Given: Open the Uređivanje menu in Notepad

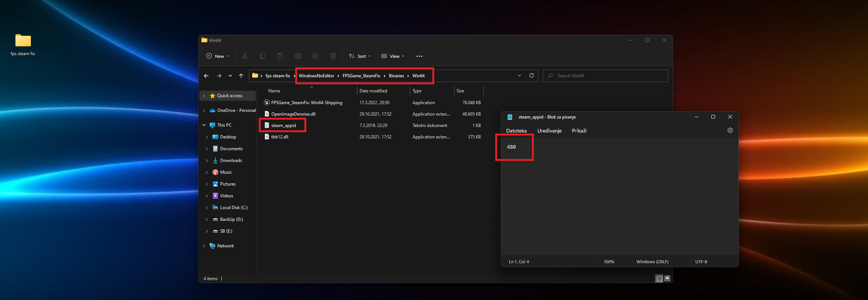Looking at the screenshot, I should pyautogui.click(x=549, y=131).
